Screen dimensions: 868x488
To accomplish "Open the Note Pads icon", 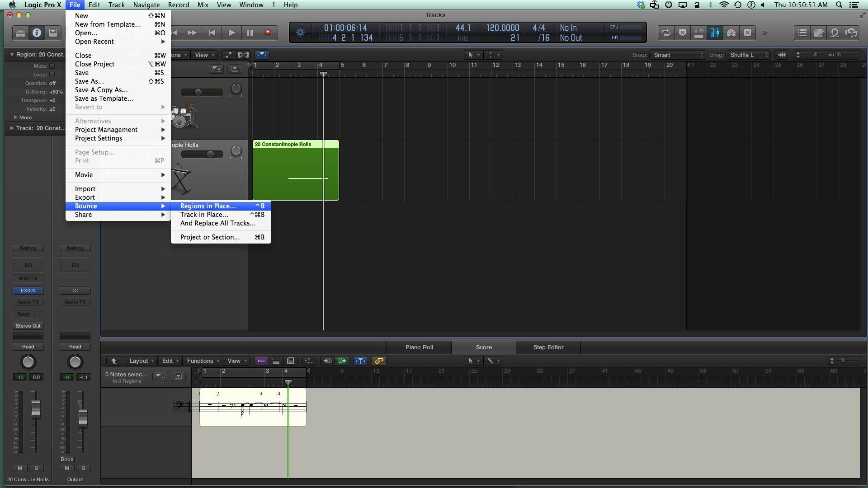I will 819,33.
